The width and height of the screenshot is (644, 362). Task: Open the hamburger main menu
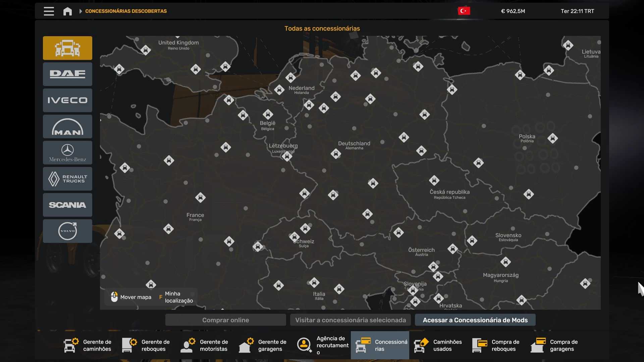[49, 11]
